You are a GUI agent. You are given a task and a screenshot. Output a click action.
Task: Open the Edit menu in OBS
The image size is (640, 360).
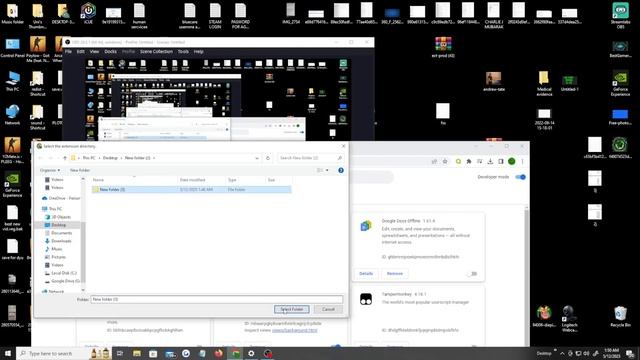[x=80, y=52]
